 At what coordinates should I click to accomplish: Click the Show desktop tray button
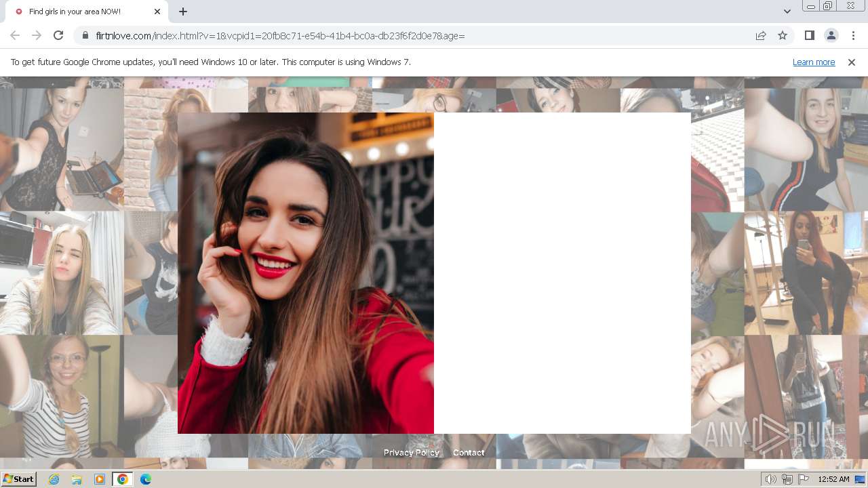pyautogui.click(x=861, y=479)
